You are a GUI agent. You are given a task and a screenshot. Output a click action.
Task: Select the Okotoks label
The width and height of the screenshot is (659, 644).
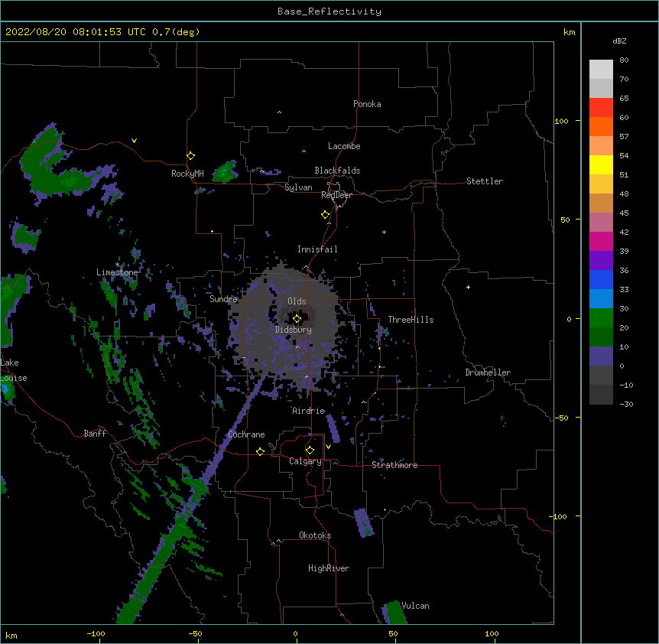315,535
